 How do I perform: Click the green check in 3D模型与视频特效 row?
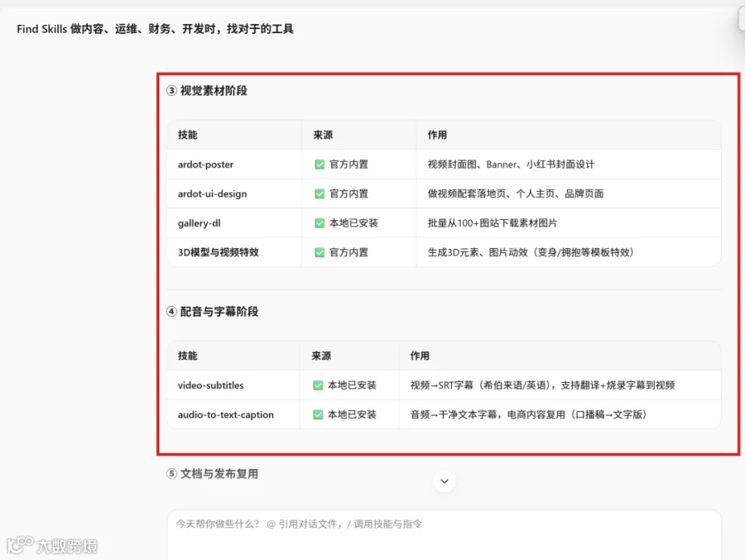pos(320,252)
